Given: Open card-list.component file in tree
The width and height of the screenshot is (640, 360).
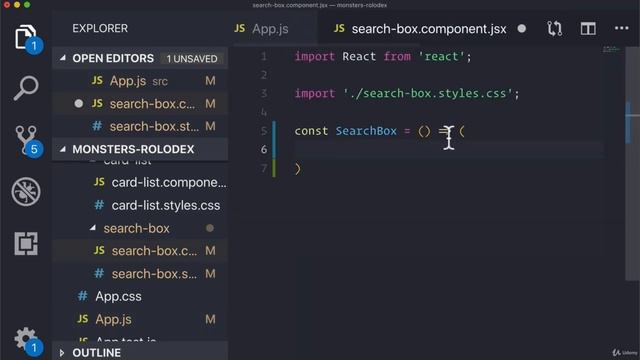Looking at the screenshot, I should (140, 182).
